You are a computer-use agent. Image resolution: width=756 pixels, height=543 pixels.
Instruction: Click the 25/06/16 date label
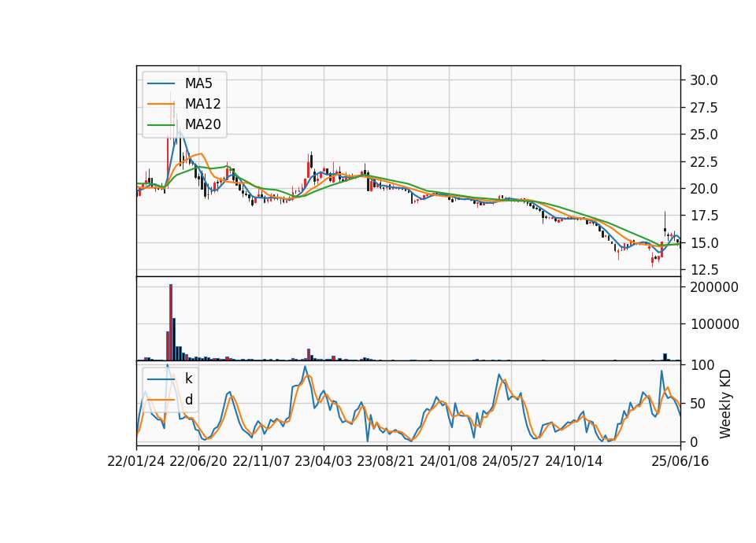pos(680,461)
